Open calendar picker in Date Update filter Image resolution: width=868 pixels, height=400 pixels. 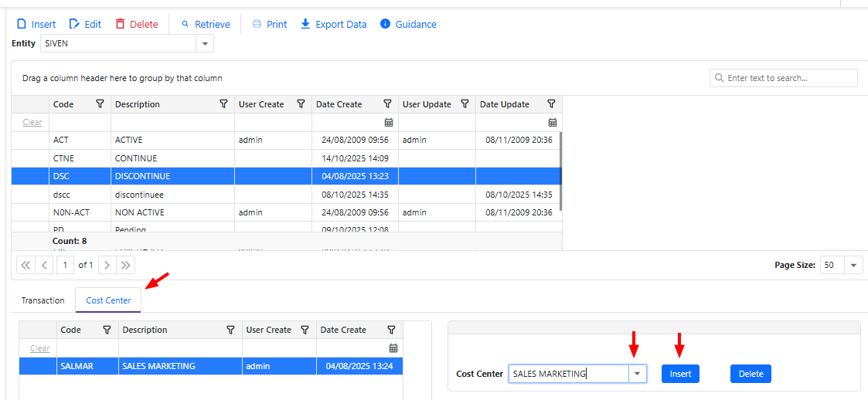click(x=553, y=122)
